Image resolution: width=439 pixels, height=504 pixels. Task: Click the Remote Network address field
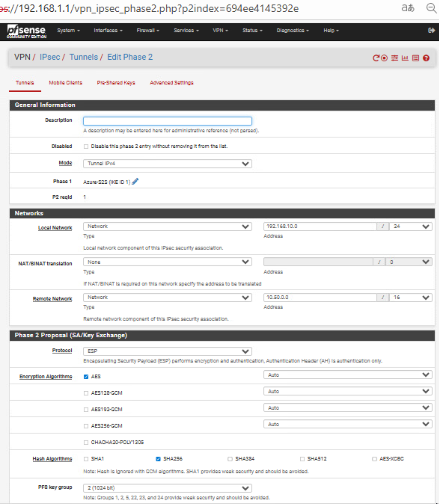point(320,297)
